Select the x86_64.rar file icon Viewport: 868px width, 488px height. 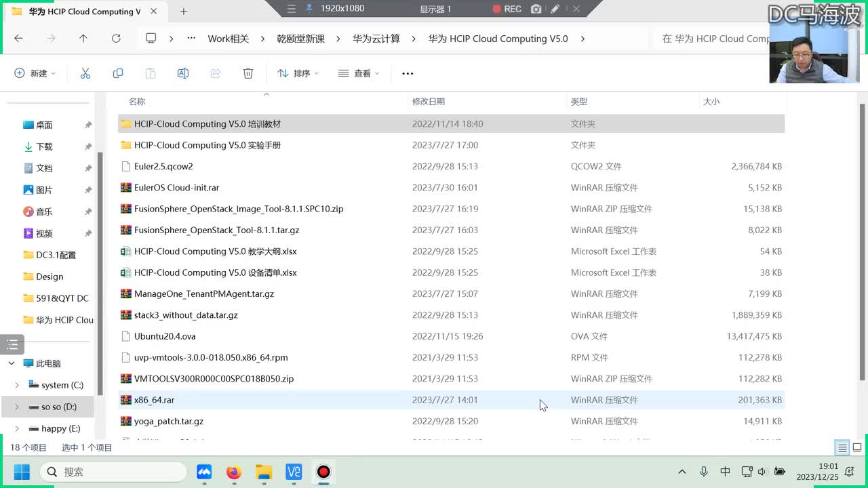click(x=126, y=400)
